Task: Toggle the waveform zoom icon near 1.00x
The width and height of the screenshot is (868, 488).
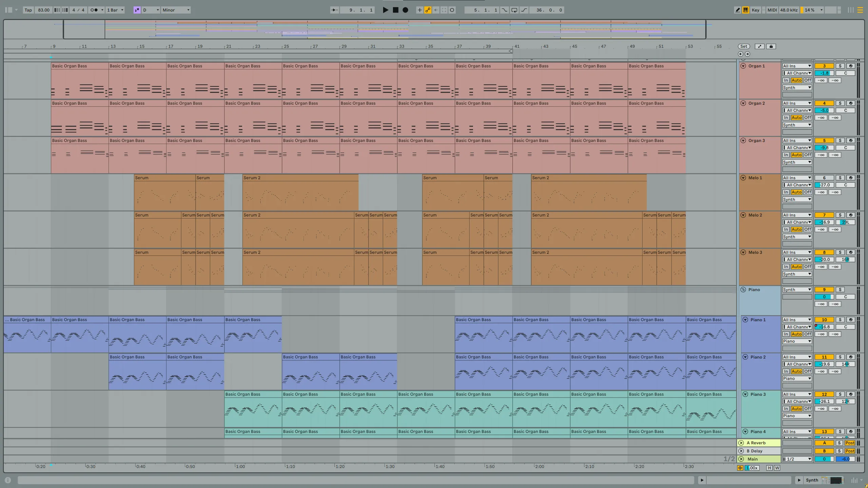Action: point(740,468)
